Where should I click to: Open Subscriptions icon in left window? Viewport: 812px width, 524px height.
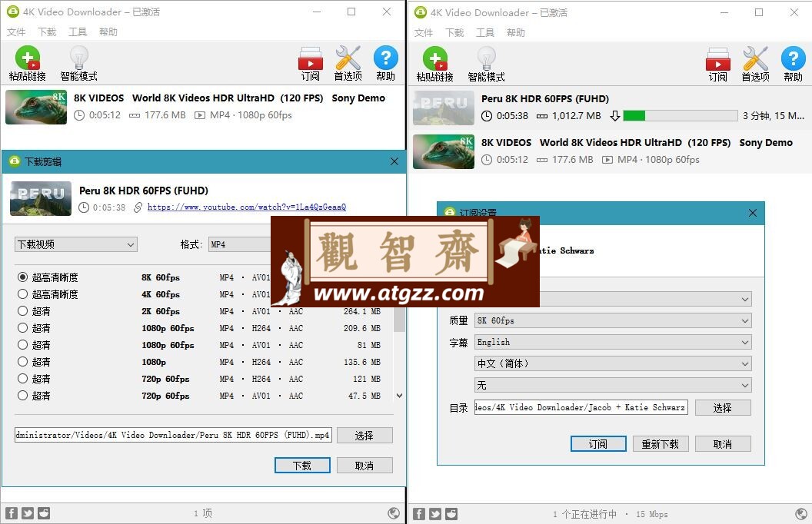(310, 58)
